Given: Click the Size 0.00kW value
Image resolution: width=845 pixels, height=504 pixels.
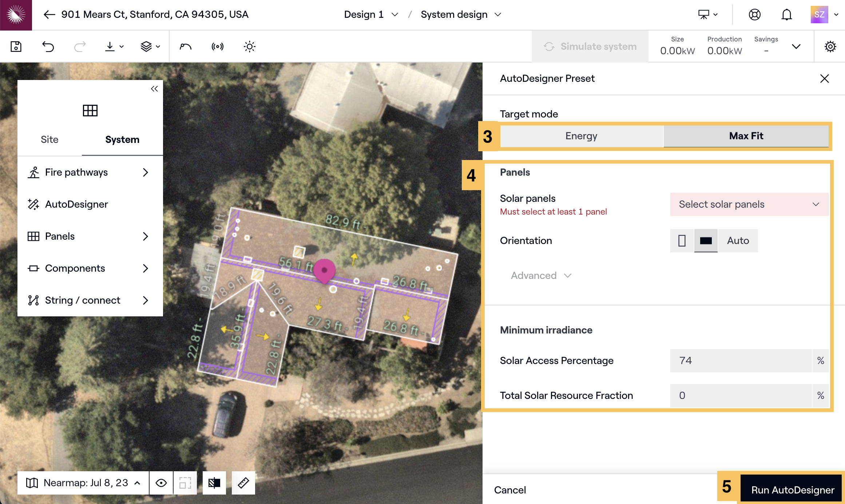Looking at the screenshot, I should 677,51.
